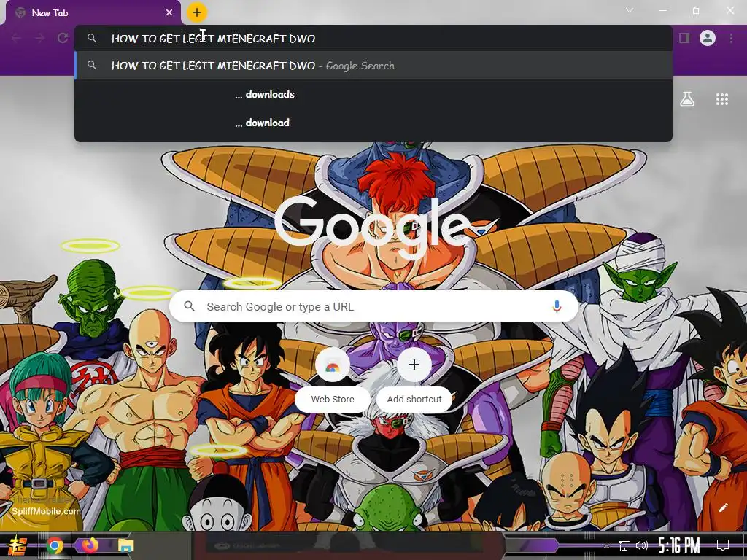Click the address bar search text
The height and width of the screenshot is (560, 747).
213,39
